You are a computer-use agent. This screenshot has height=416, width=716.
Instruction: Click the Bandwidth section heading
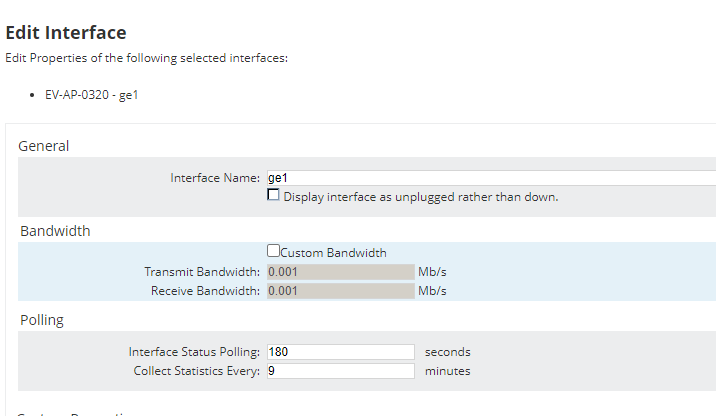(x=55, y=231)
